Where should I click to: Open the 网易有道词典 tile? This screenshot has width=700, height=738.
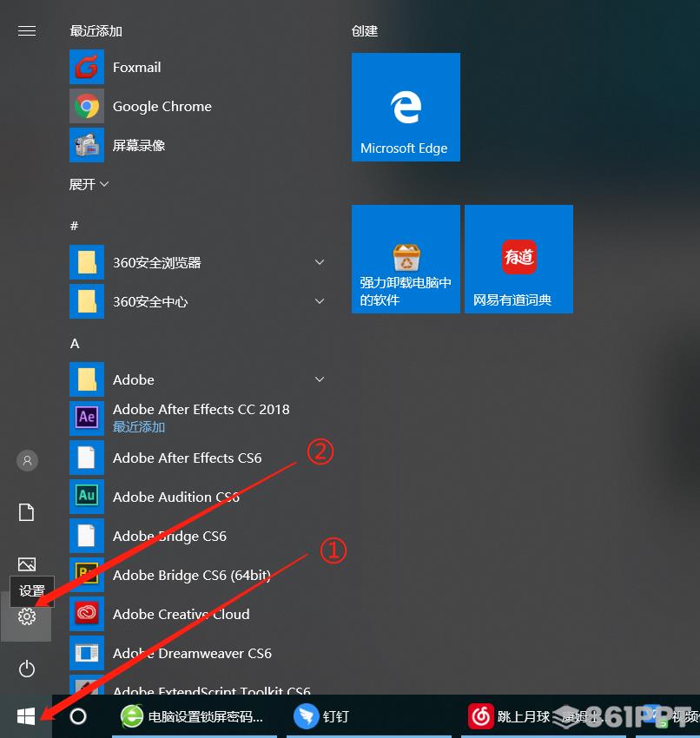[518, 259]
